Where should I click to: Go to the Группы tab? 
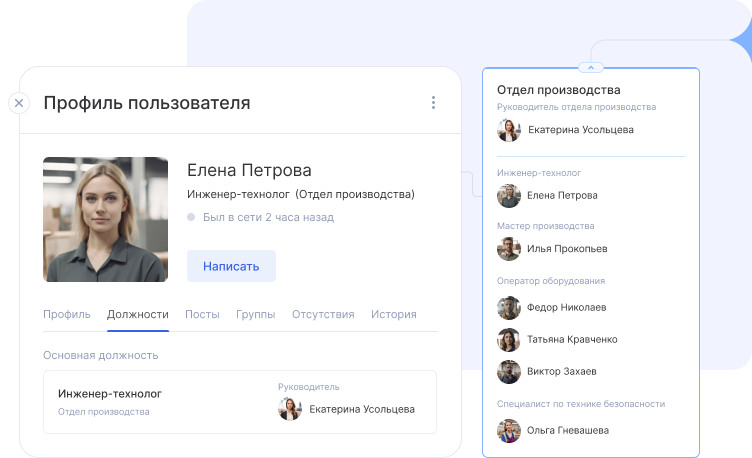(x=256, y=314)
